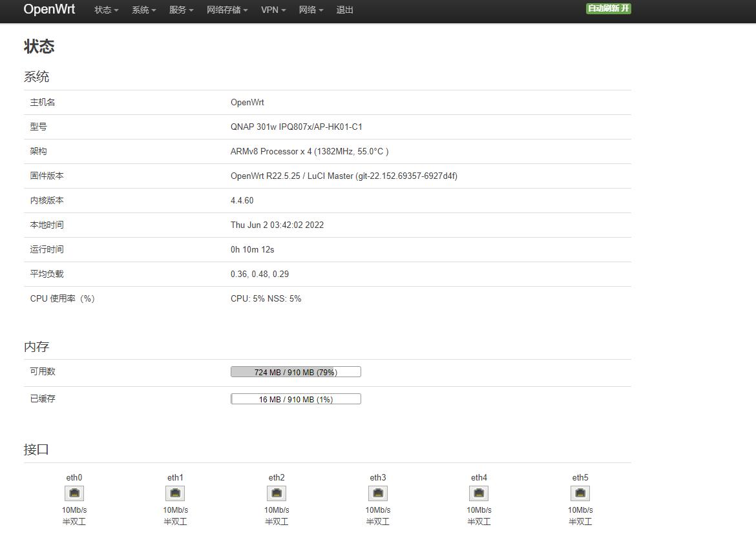This screenshot has width=756, height=558.
Task: Click the 已缓存 memory progress bar
Action: tap(295, 399)
